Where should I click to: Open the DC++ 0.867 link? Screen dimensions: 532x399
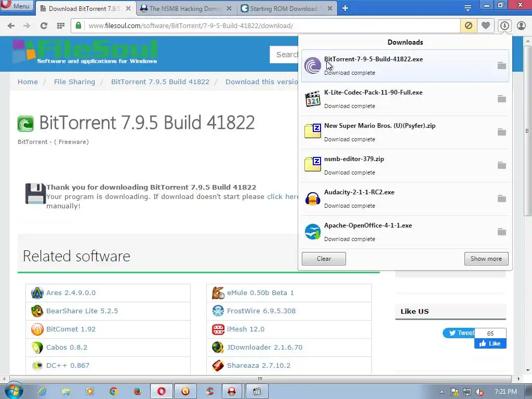pyautogui.click(x=68, y=365)
